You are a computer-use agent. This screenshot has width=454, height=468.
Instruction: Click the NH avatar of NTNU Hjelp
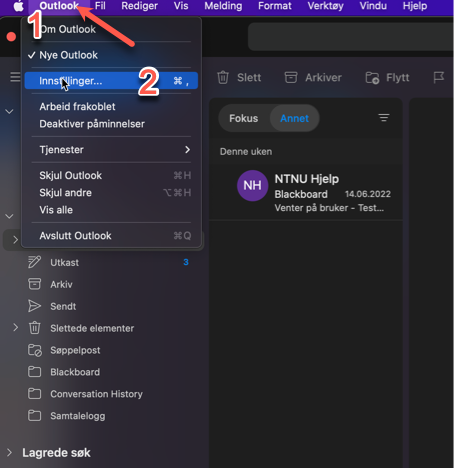(x=252, y=186)
